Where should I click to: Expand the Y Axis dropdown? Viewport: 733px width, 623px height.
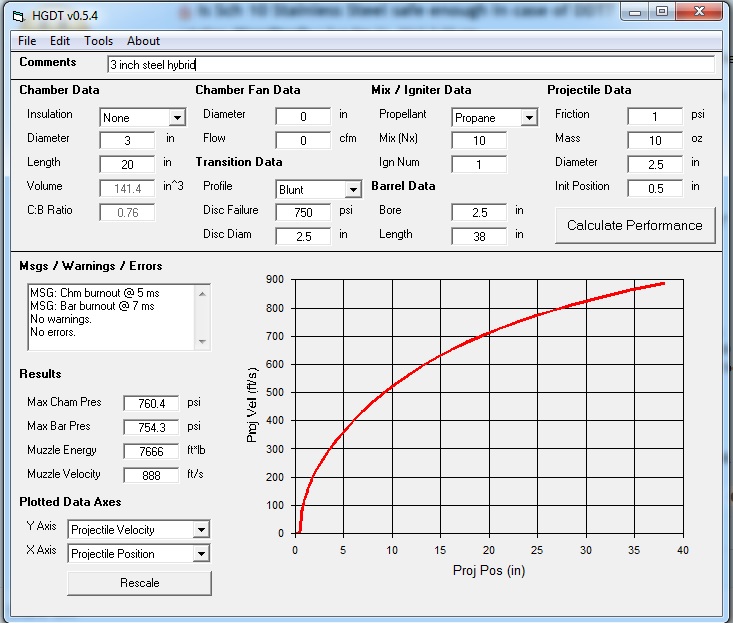201,530
